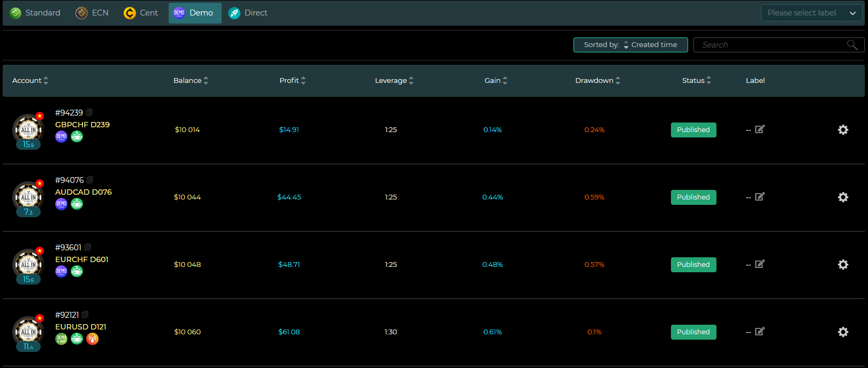
Task: Sort table by Balance column
Action: coord(191,81)
